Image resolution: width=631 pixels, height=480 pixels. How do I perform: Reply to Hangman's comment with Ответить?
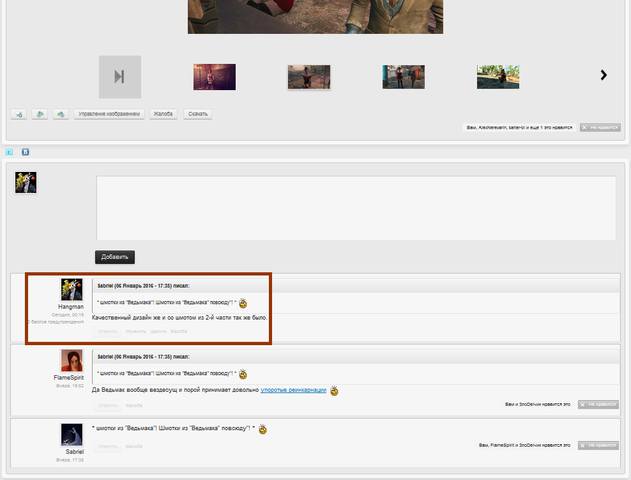pos(108,332)
